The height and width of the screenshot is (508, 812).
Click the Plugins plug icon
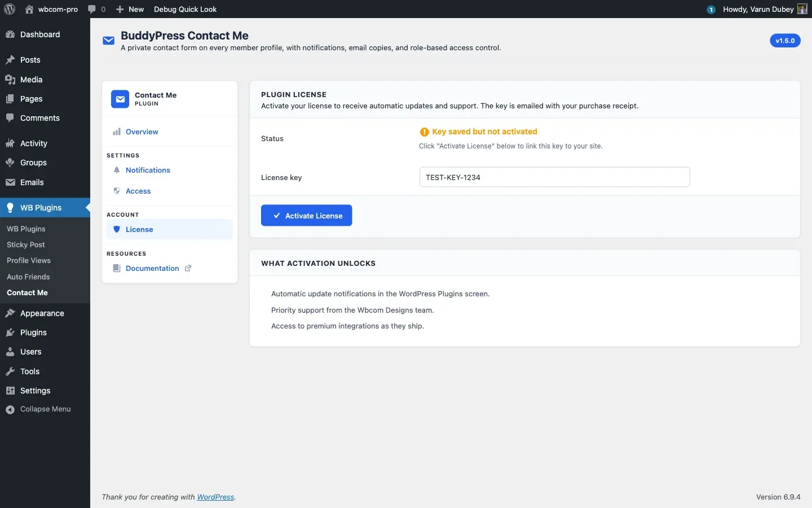(x=10, y=332)
